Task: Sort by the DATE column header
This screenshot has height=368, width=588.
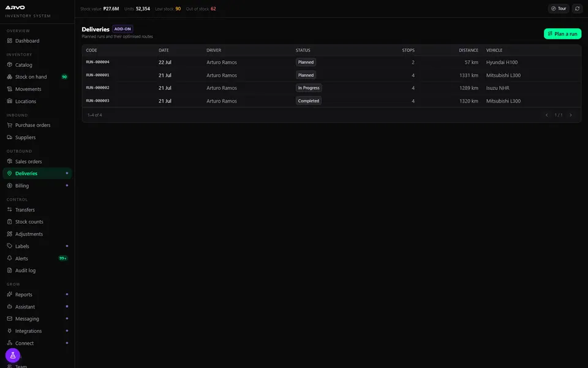Action: 164,50
